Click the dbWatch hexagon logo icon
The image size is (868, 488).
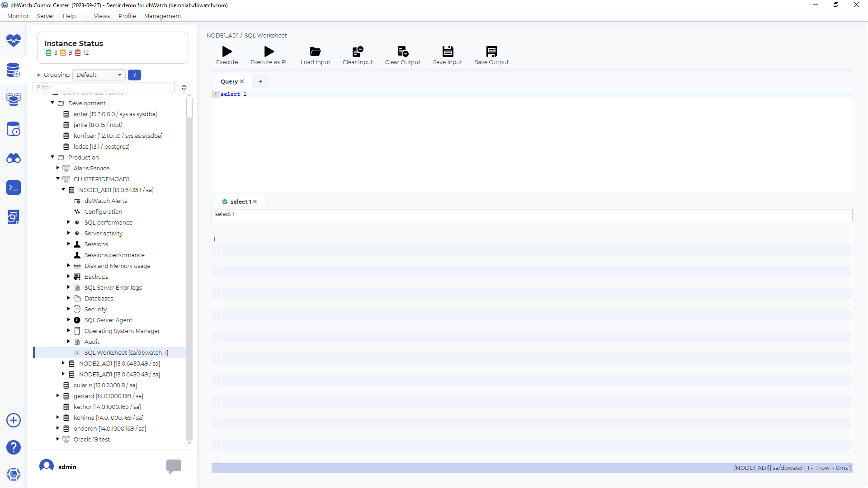[14, 474]
